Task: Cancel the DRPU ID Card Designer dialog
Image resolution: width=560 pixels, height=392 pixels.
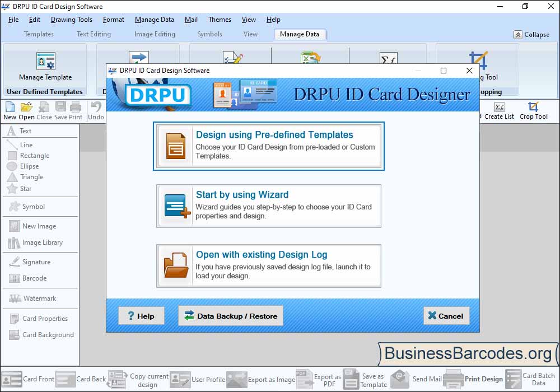Action: point(446,316)
